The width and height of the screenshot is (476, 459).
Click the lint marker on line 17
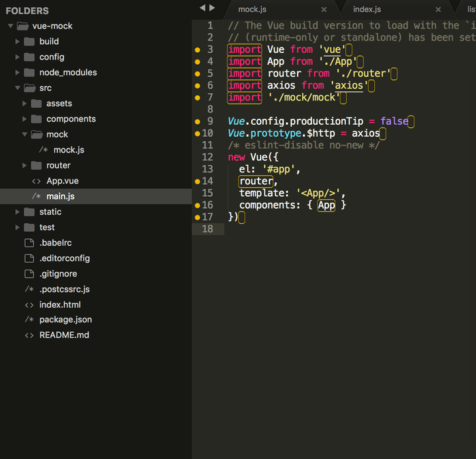(197, 217)
